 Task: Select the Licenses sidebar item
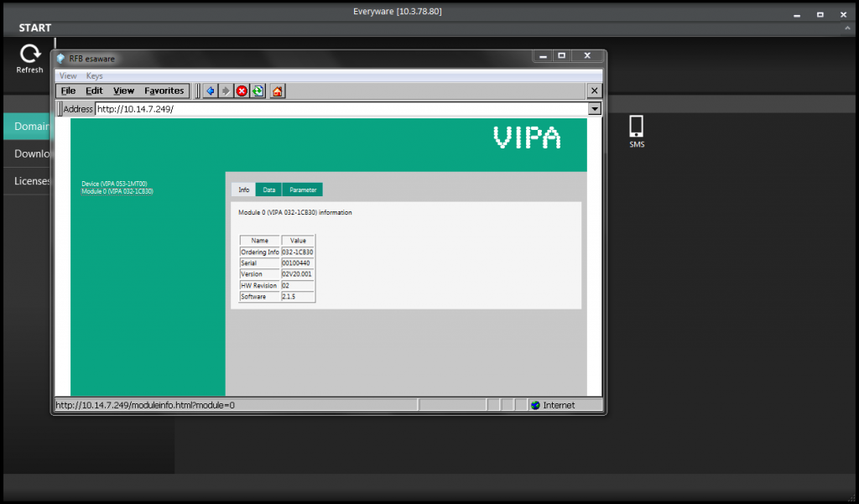tap(28, 181)
